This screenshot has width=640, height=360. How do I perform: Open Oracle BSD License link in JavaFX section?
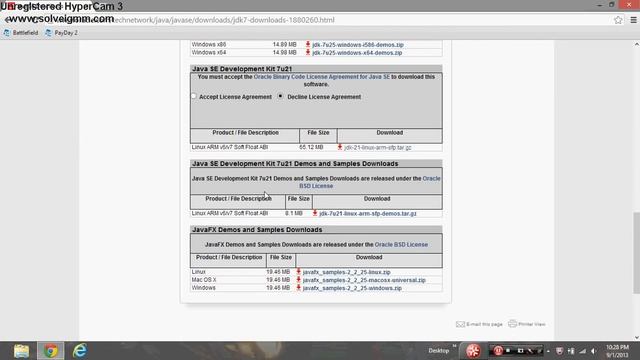click(x=401, y=244)
